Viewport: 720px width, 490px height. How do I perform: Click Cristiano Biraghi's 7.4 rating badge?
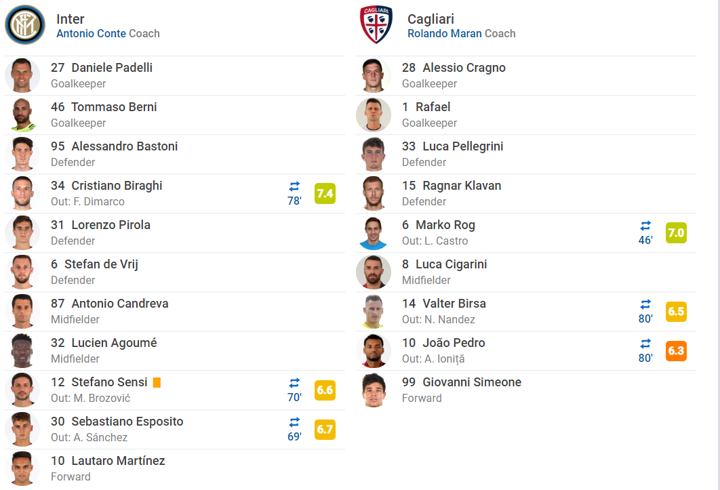click(x=325, y=194)
